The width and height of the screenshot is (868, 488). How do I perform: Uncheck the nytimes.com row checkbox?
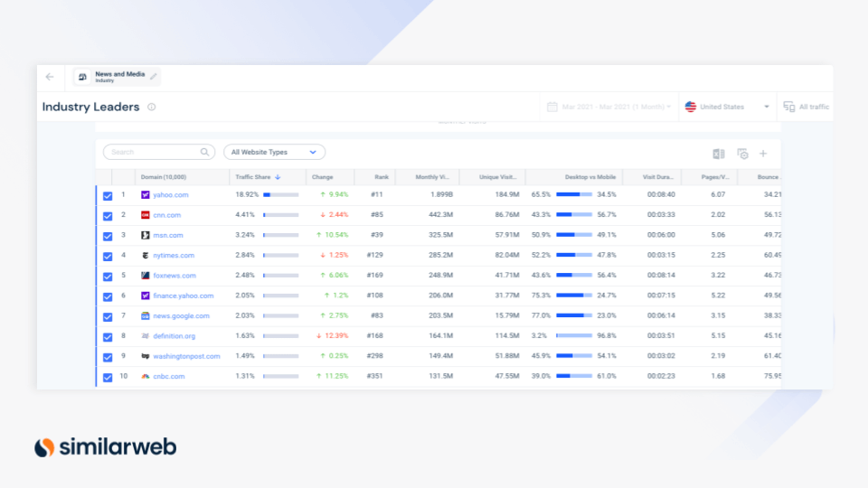tap(108, 256)
